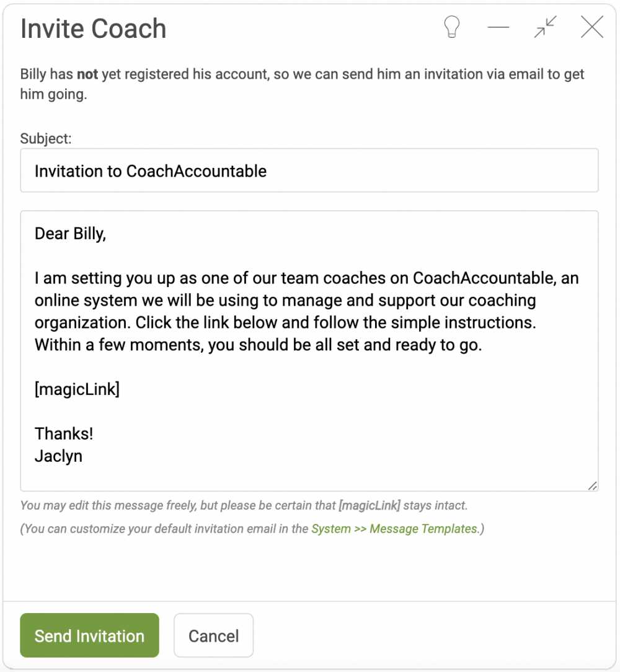The width and height of the screenshot is (620, 672).
Task: Click the Invite Coach dialog title
Action: point(94,29)
